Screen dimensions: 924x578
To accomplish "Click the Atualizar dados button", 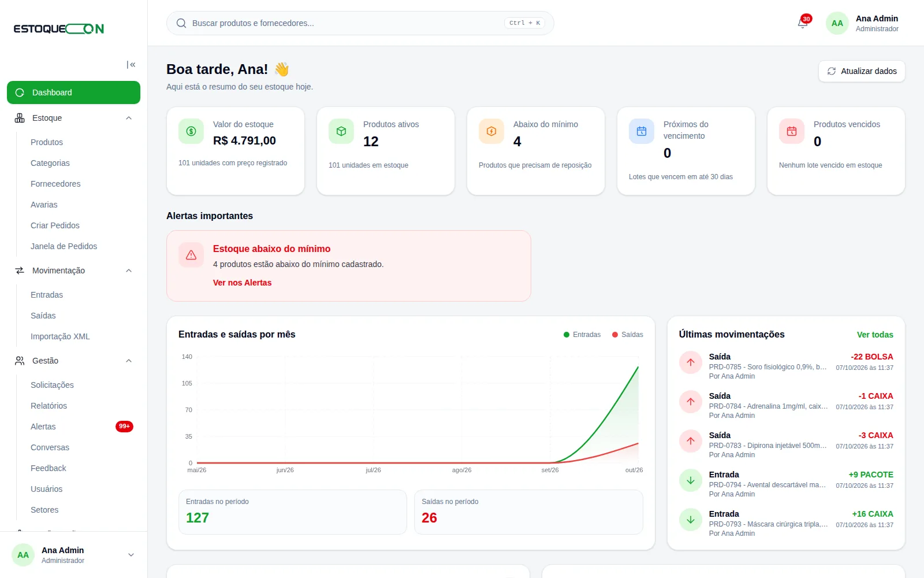I will click(x=862, y=71).
